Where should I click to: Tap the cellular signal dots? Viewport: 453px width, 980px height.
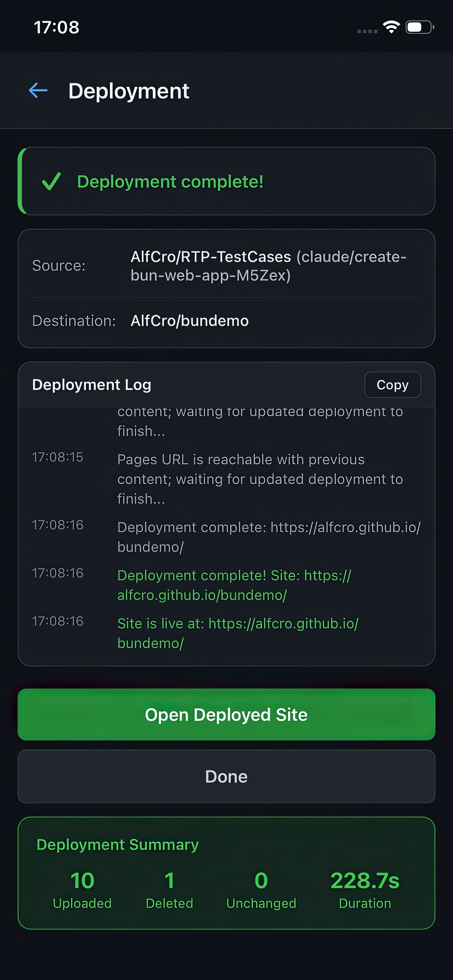tap(367, 31)
